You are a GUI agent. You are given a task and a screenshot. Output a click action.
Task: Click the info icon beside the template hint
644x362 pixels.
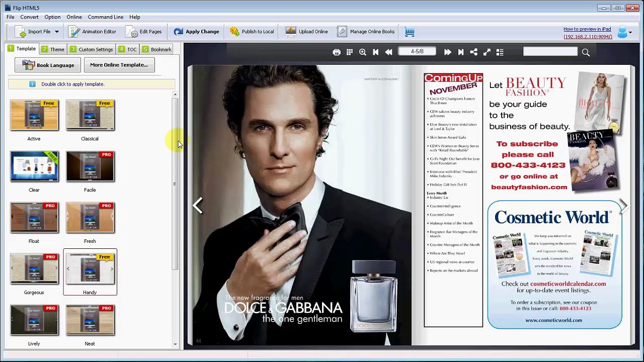point(32,84)
